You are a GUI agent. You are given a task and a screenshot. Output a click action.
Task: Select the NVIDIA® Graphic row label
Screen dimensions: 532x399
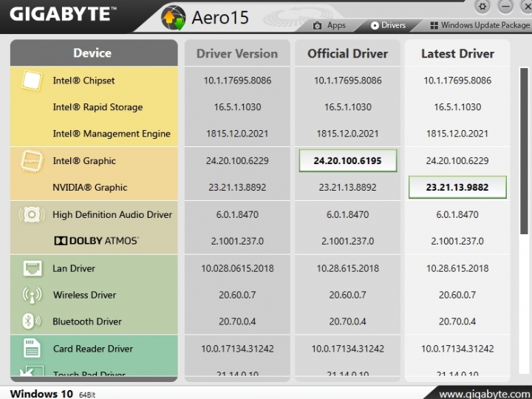click(90, 187)
